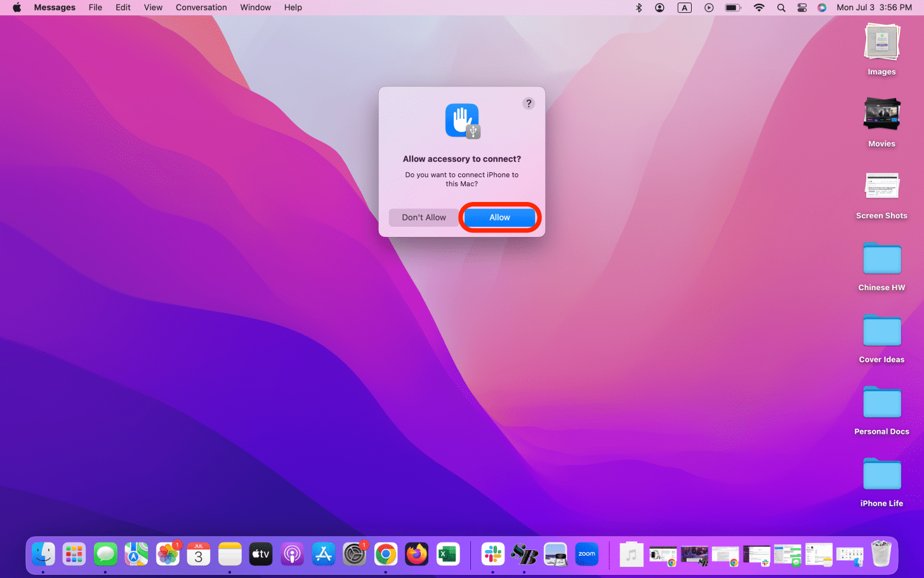
Task: Open Control Center in menu bar
Action: 802,8
